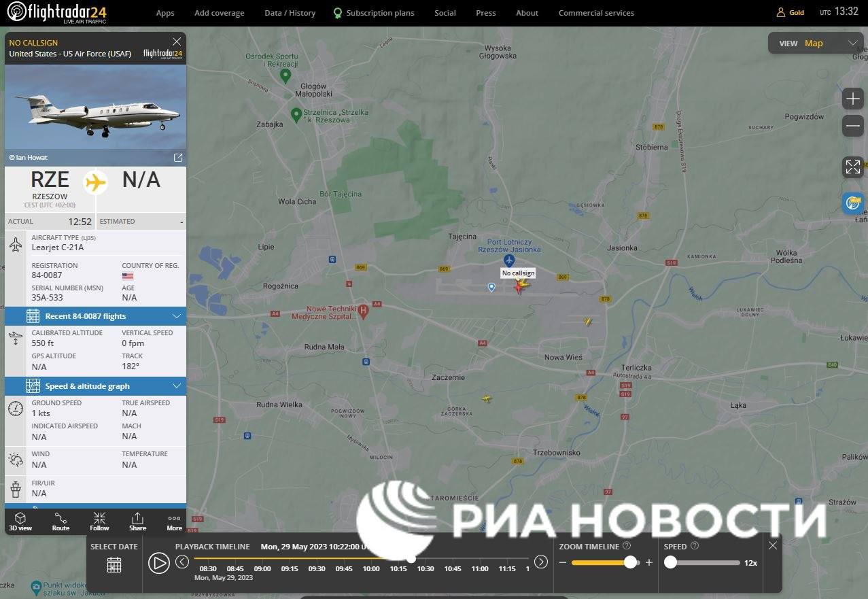
Task: Click the Follow aircraft icon
Action: [99, 521]
